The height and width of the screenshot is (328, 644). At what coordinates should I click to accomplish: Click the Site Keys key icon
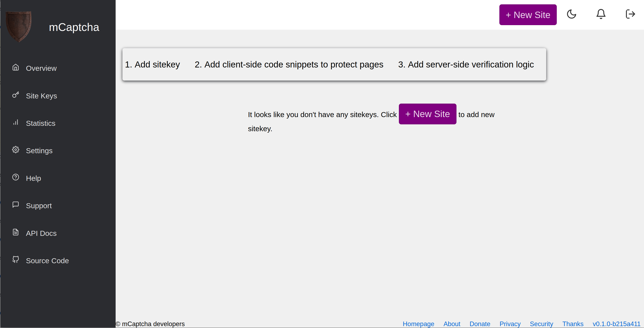pyautogui.click(x=16, y=95)
